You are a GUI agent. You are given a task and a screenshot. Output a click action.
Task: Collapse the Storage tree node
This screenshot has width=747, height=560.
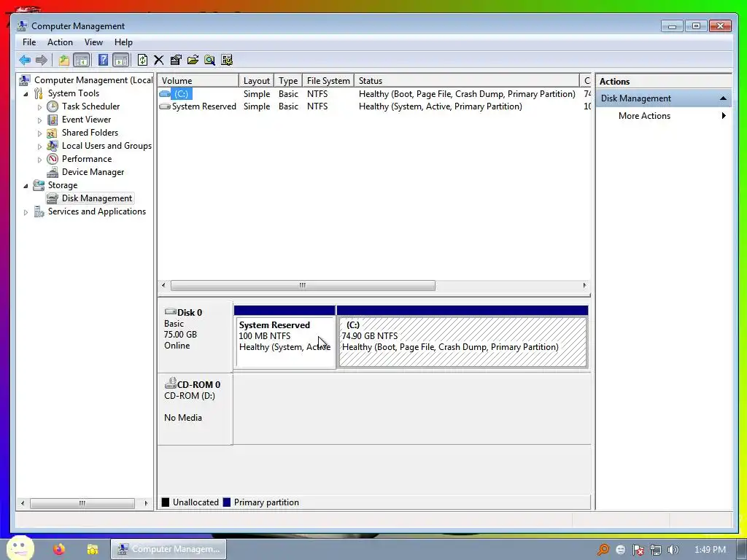tap(26, 186)
